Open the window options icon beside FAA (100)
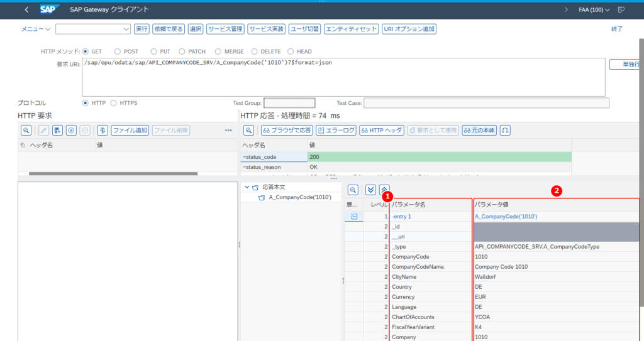 pos(621,9)
